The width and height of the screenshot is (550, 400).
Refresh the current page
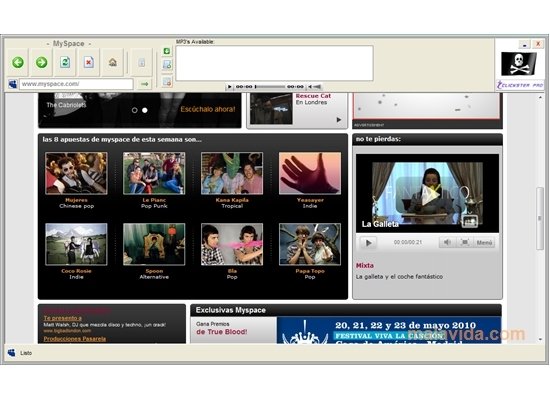65,62
